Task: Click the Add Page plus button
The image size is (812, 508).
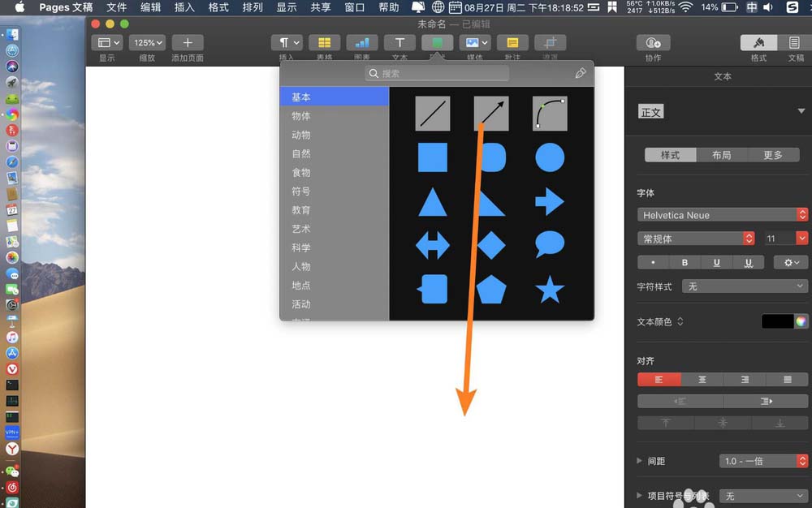Action: tap(188, 42)
